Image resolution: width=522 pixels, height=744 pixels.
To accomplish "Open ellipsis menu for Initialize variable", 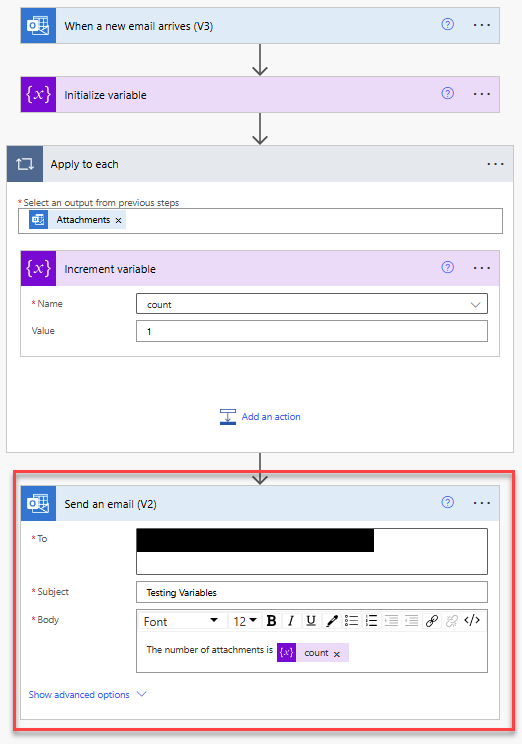I will tap(482, 94).
